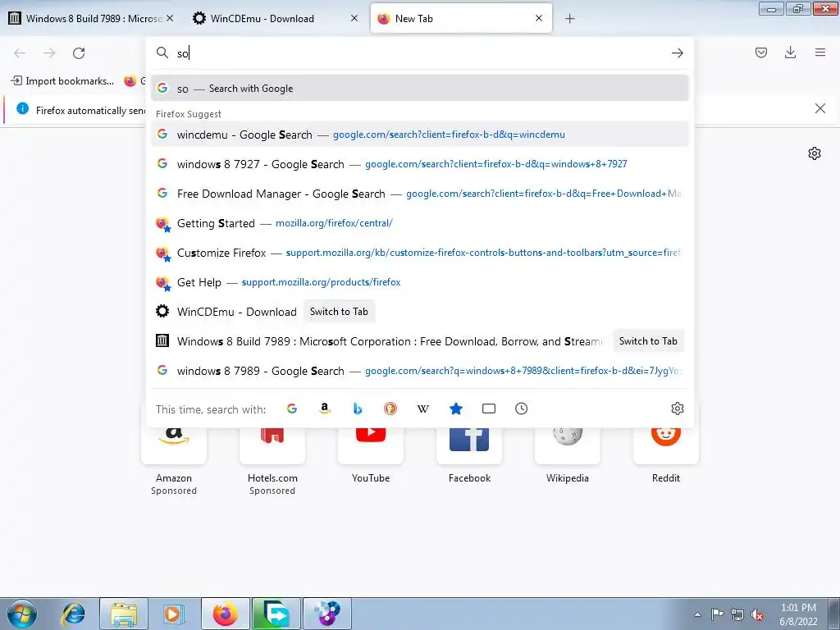
Task: Open a new tab with plus icon
Action: tap(569, 19)
